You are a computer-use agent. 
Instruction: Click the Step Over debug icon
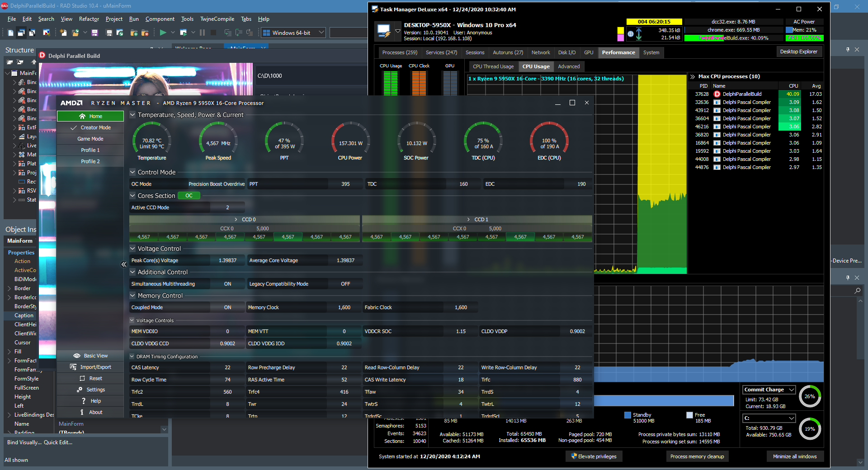tap(239, 33)
